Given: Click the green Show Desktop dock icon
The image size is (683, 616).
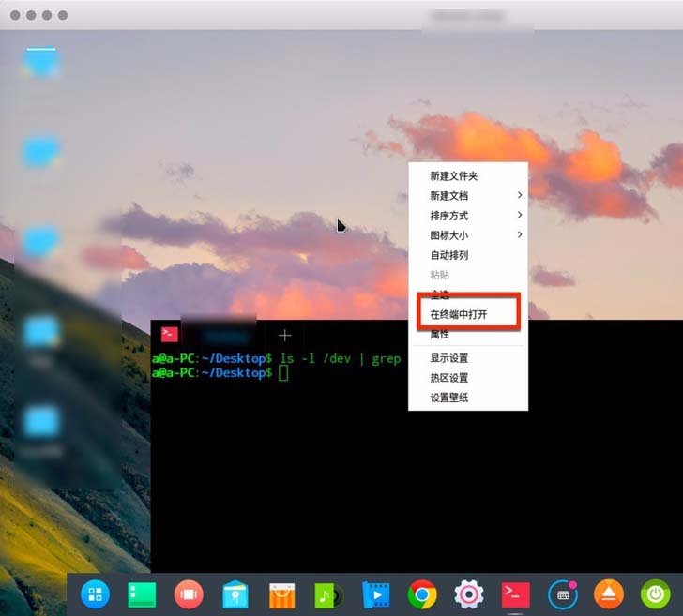Looking at the screenshot, I should tap(142, 594).
